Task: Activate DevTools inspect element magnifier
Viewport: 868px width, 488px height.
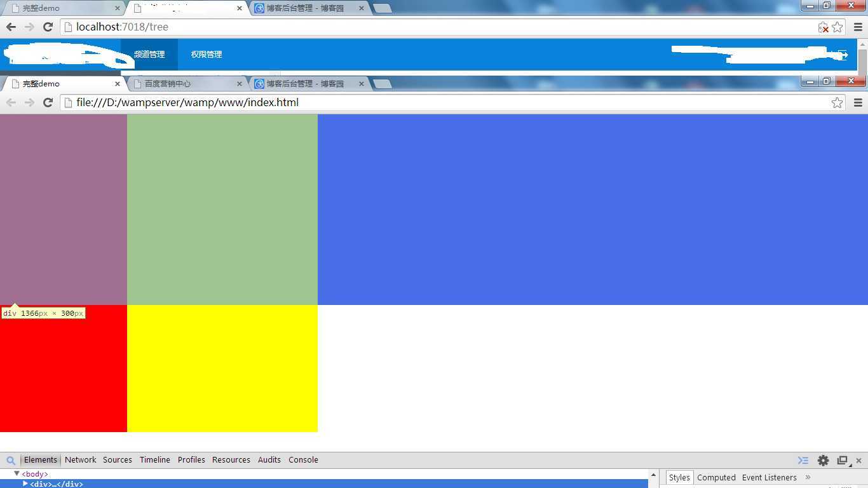Action: coord(11,460)
